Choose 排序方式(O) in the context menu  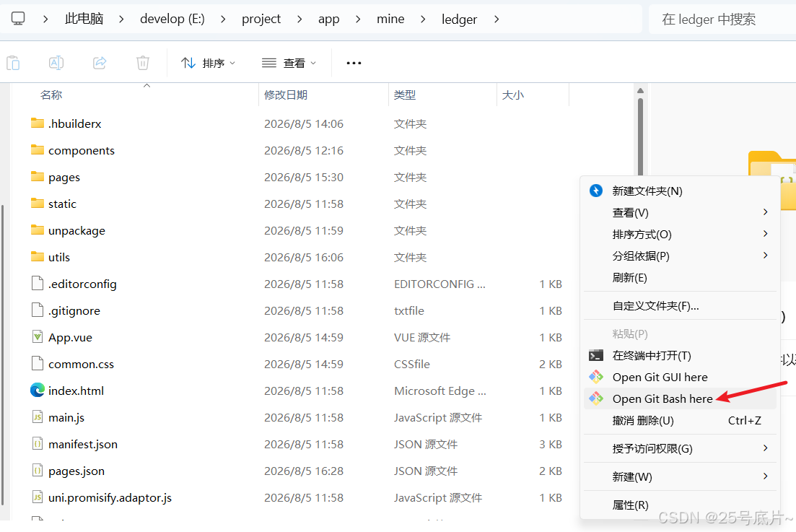click(x=681, y=235)
